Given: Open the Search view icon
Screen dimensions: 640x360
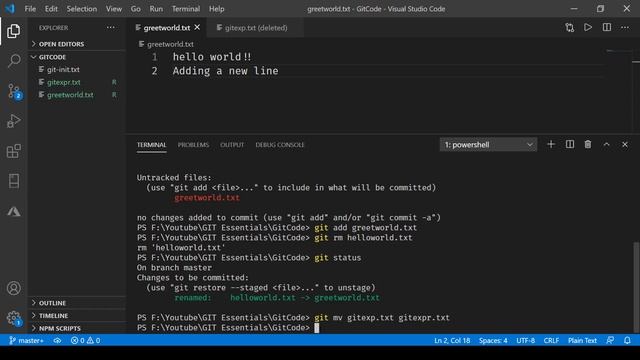Looking at the screenshot, I should (x=13, y=61).
